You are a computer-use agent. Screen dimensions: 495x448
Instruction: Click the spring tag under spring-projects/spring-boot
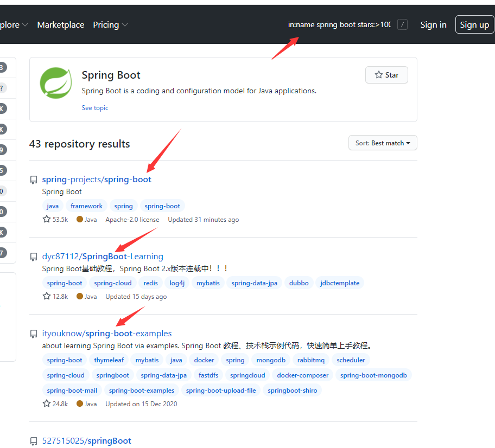pyautogui.click(x=123, y=206)
